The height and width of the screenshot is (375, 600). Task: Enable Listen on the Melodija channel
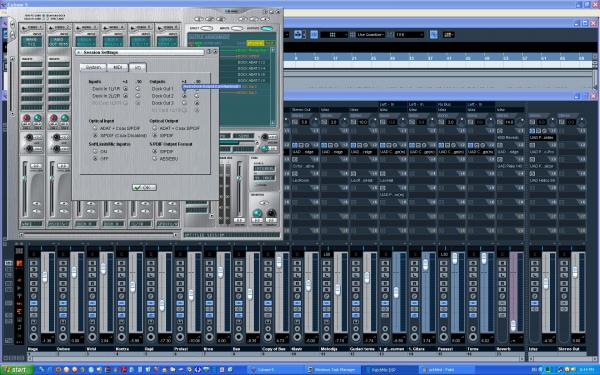pyautogui.click(x=326, y=275)
